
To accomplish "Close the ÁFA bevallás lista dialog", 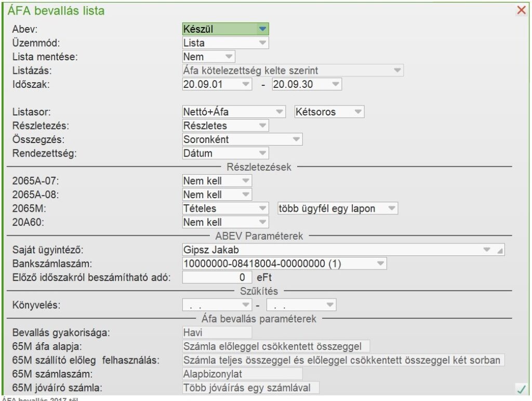I will tap(521, 10).
